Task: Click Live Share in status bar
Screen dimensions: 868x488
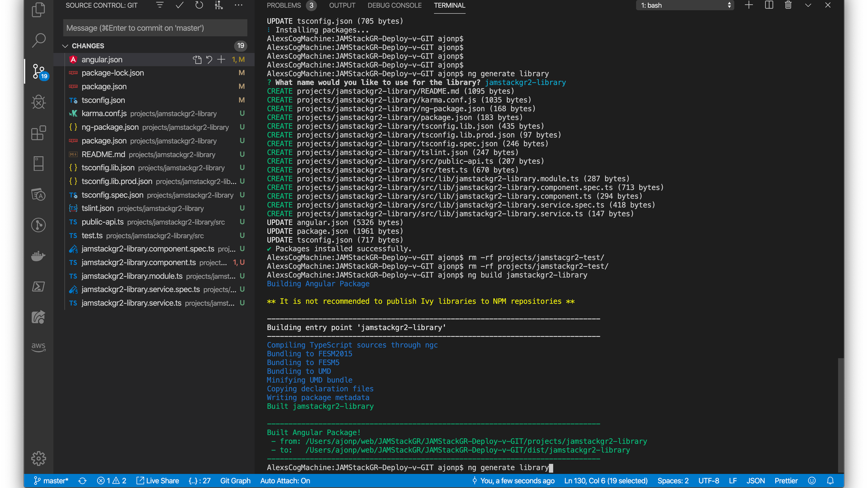Action: click(x=158, y=481)
